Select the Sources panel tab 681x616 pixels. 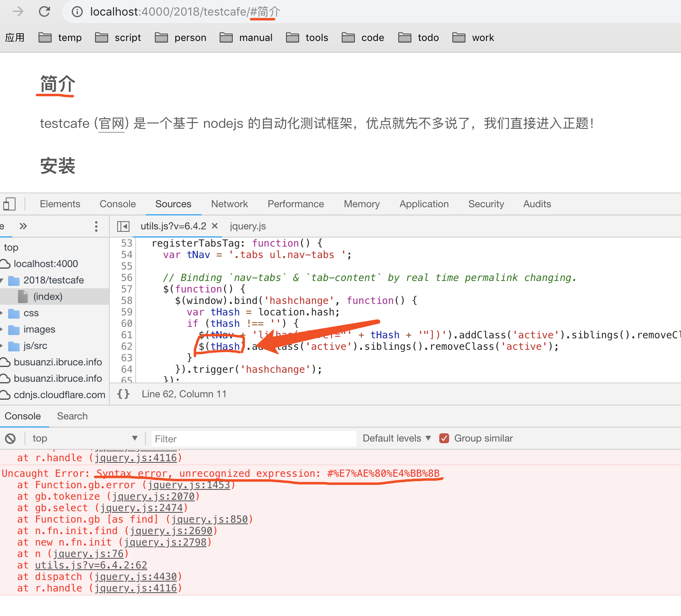click(173, 204)
